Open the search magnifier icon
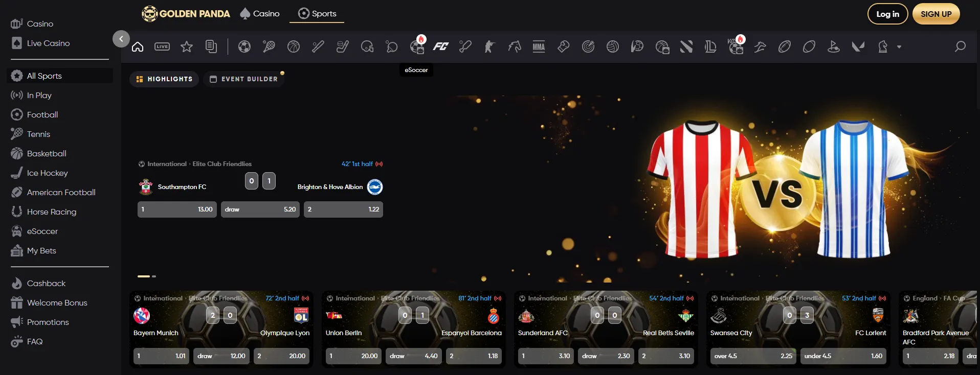 point(960,46)
